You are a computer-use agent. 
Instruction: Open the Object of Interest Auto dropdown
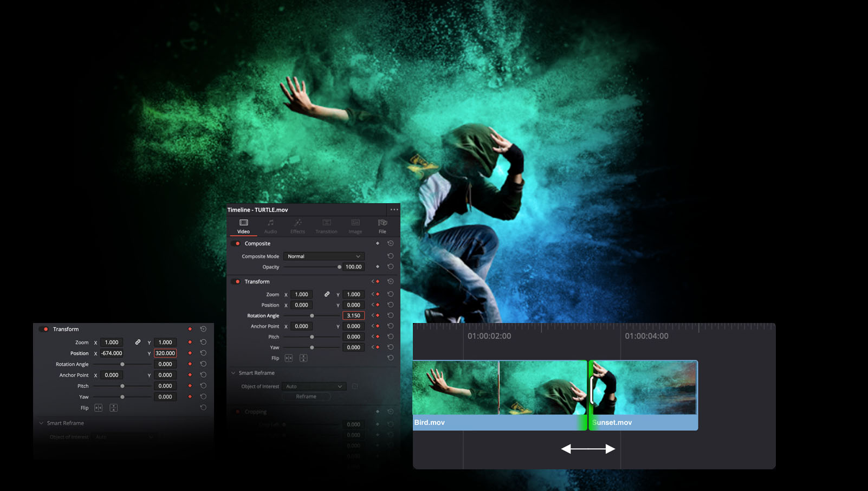[314, 386]
